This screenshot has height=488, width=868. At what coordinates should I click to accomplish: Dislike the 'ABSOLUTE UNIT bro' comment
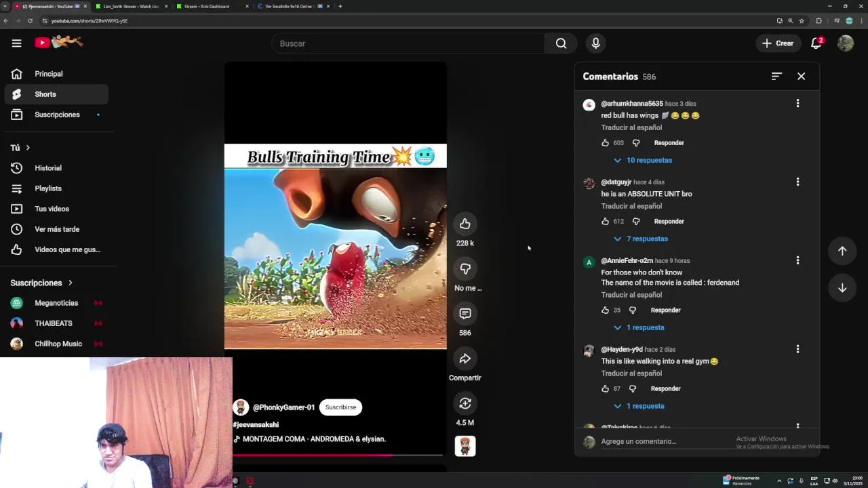coord(636,222)
